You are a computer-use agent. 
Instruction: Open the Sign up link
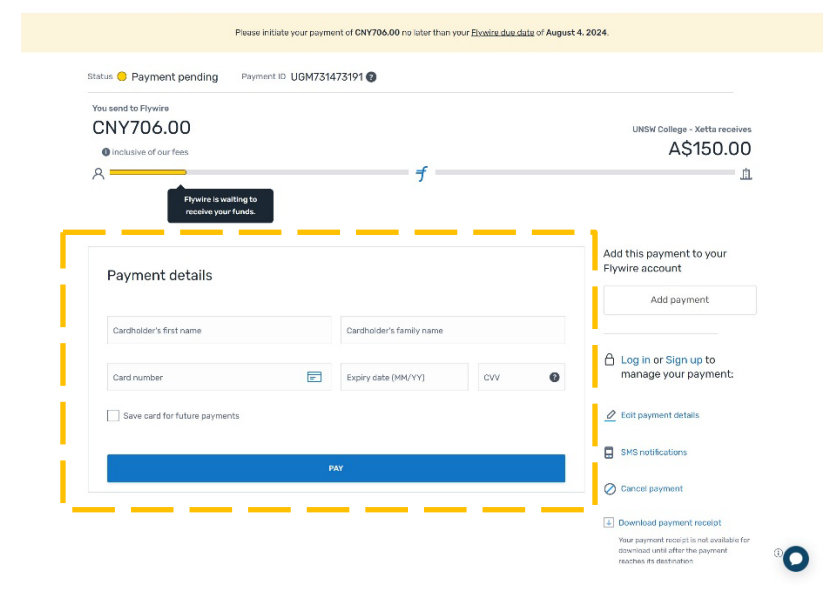coord(684,360)
